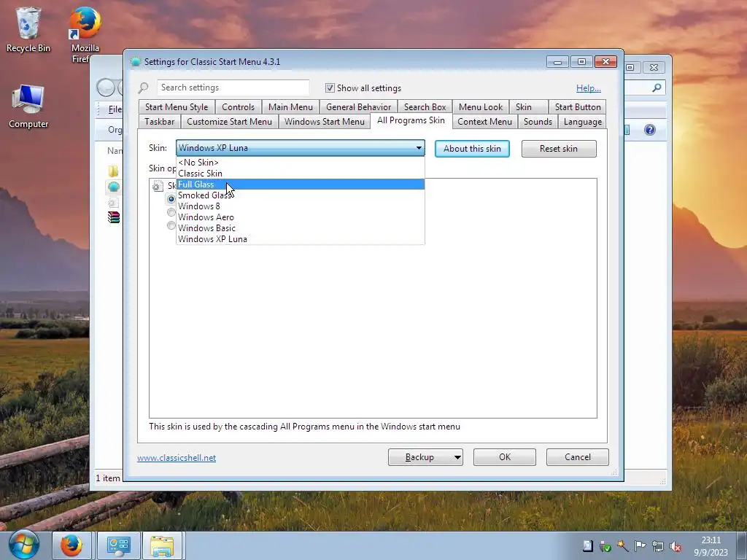747x560 pixels.
Task: Open Firefox from the taskbar
Action: tap(71, 545)
